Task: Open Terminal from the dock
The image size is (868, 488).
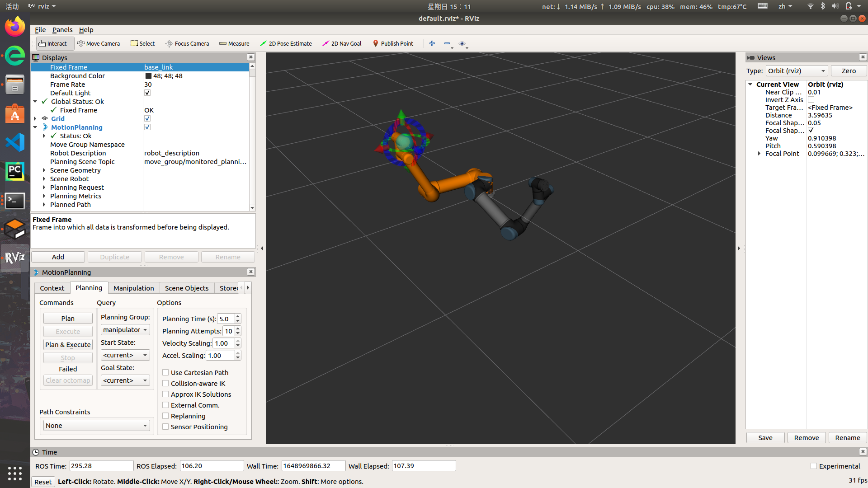Action: (15, 200)
